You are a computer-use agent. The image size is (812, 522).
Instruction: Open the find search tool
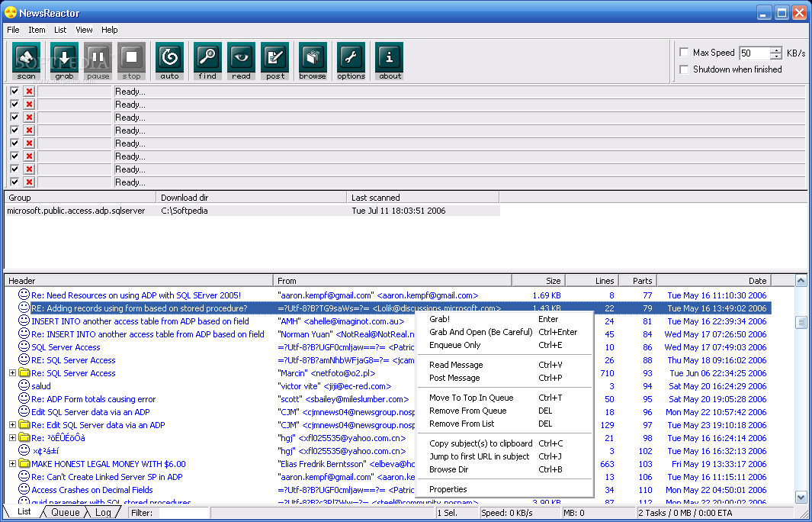207,61
